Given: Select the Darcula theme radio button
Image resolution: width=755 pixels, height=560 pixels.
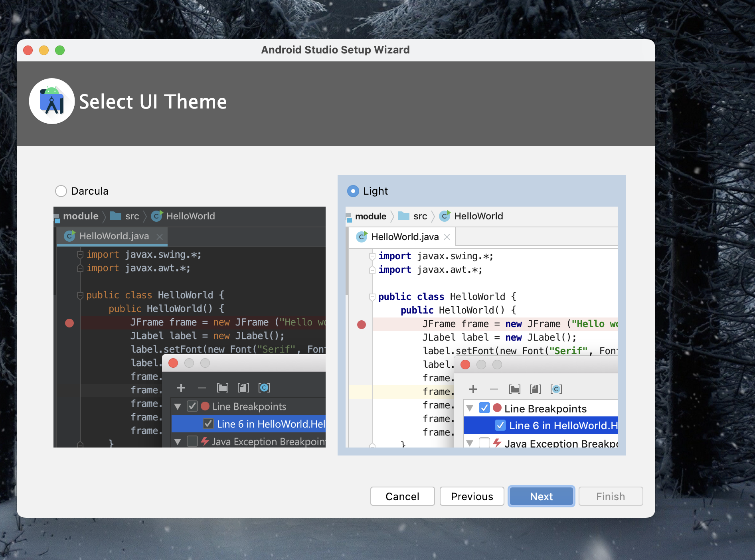Looking at the screenshot, I should point(61,191).
